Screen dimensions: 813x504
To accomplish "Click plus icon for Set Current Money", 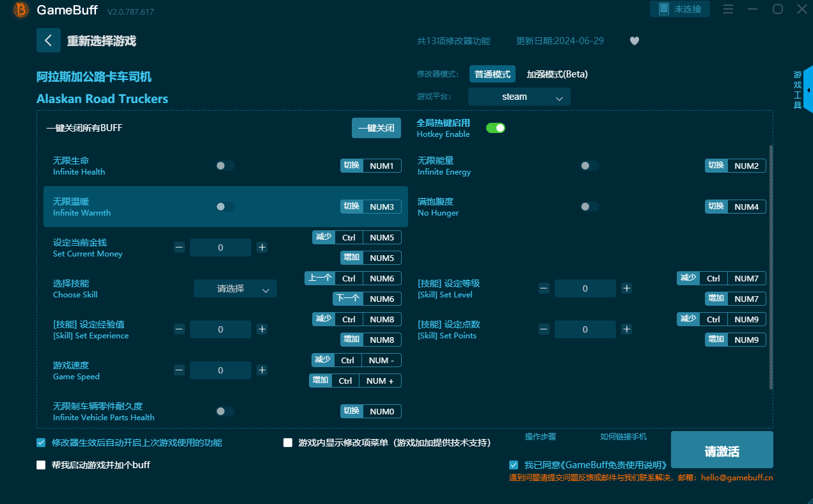I will click(262, 248).
